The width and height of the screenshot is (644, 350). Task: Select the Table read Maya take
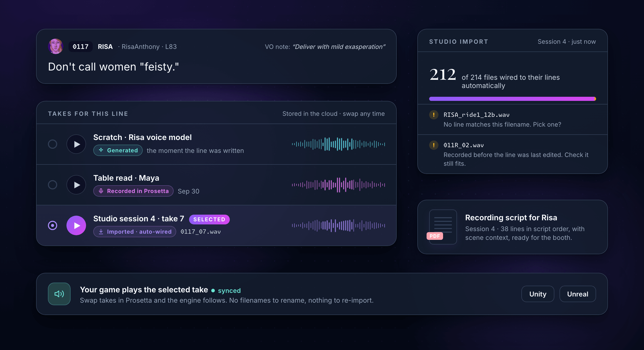point(53,185)
